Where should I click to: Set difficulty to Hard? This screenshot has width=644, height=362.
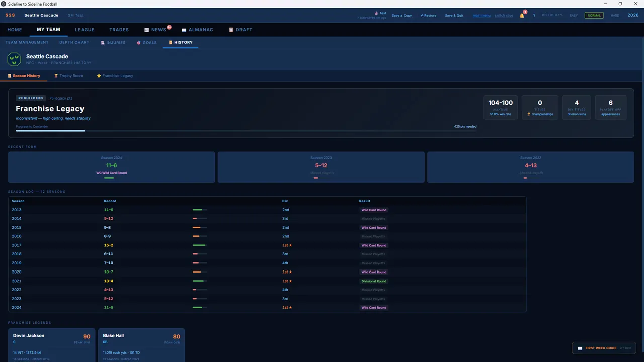coord(615,15)
